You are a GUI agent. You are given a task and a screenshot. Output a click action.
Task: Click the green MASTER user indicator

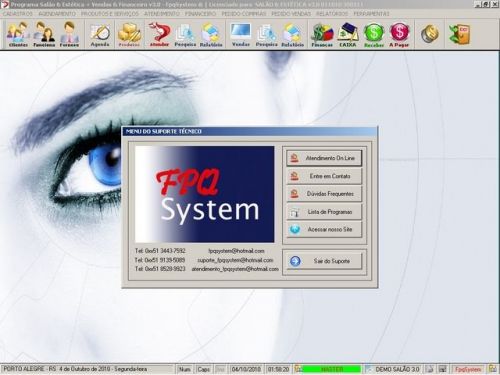click(x=332, y=369)
